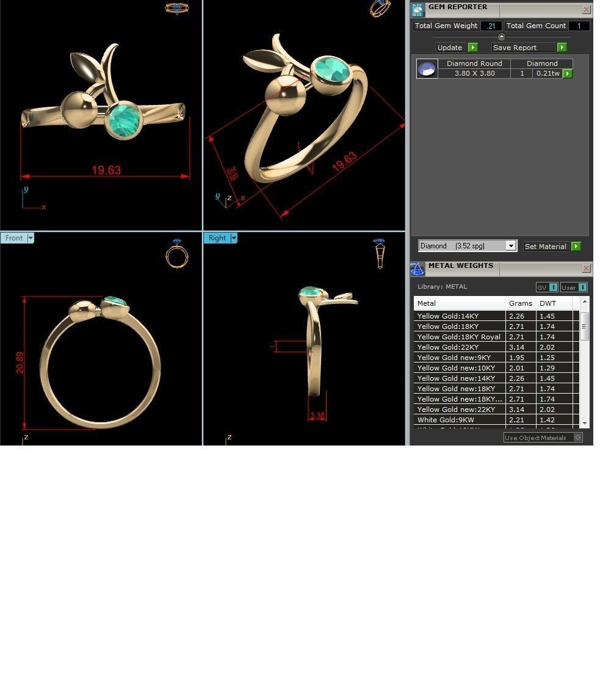Select the Yellow Gold:18KY row
This screenshot has width=600, height=700.
[x=496, y=327]
